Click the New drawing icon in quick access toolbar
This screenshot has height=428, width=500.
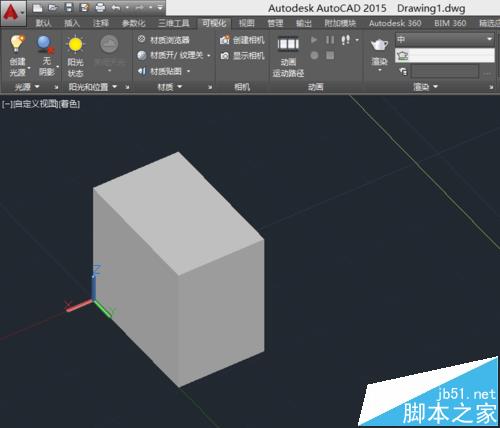coord(38,7)
